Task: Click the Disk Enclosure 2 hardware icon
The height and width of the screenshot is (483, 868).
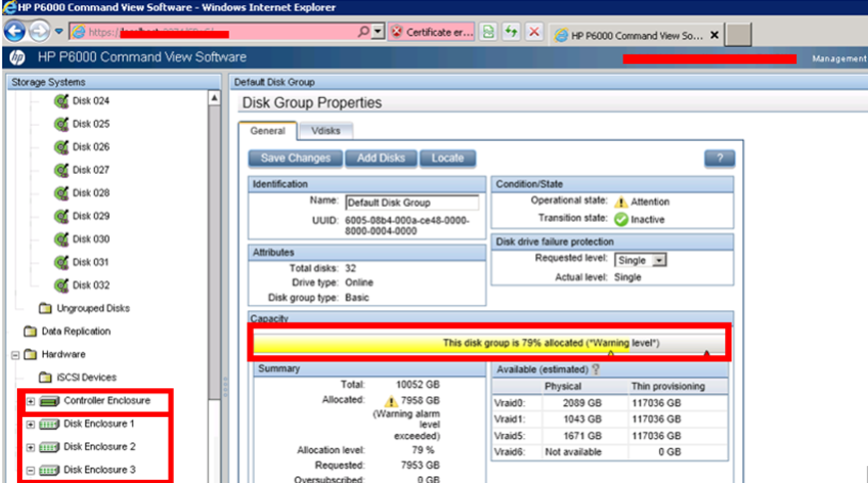Action: [x=49, y=447]
